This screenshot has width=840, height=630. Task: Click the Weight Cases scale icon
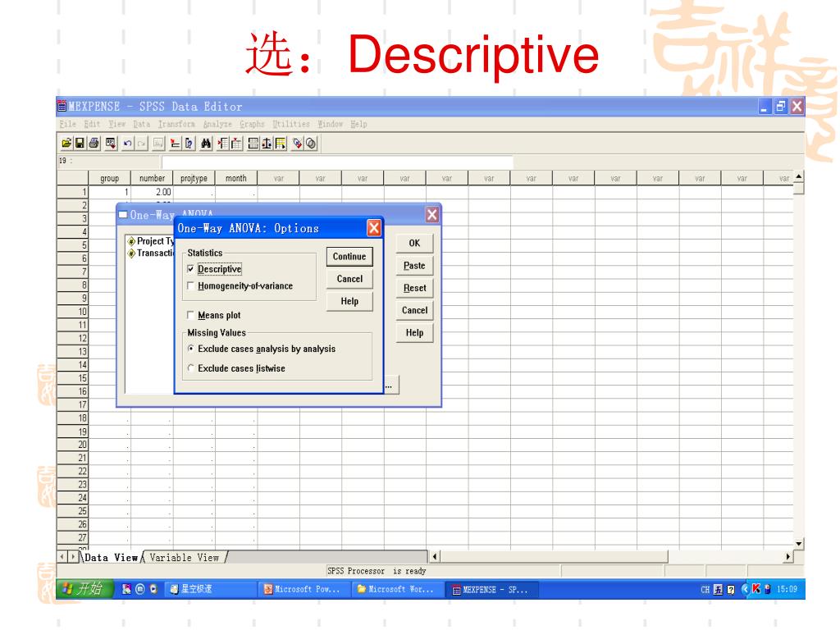(267, 144)
